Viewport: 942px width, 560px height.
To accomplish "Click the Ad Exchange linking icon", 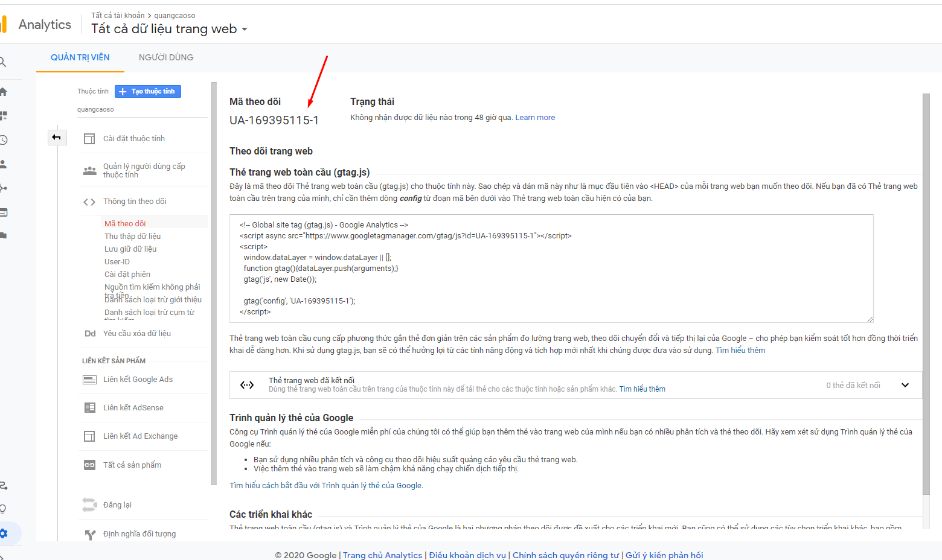I will tap(89, 436).
